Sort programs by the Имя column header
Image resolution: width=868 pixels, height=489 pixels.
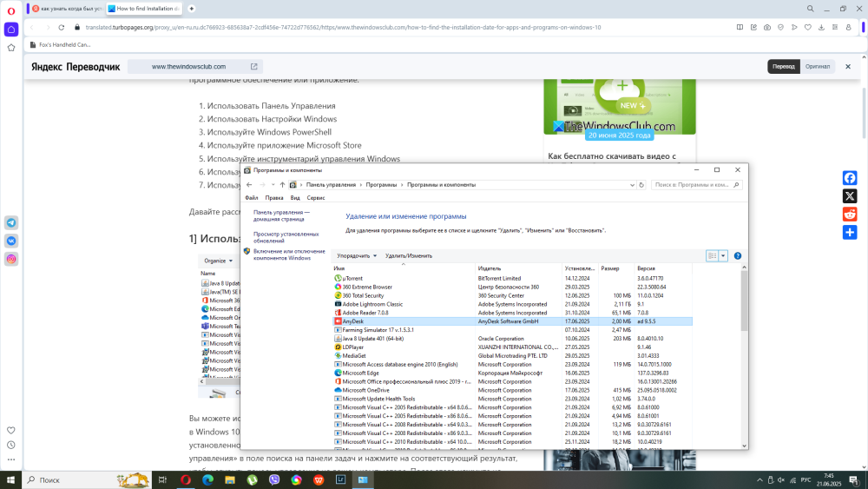[x=403, y=268]
